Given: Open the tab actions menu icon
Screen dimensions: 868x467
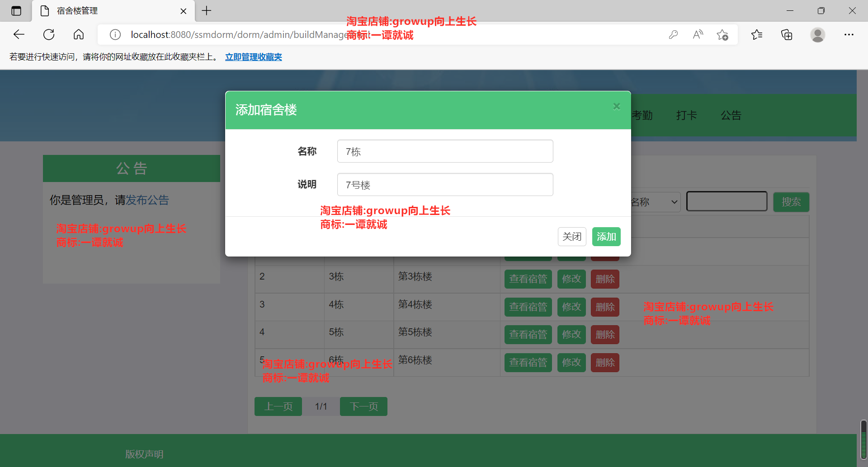Looking at the screenshot, I should coord(16,11).
